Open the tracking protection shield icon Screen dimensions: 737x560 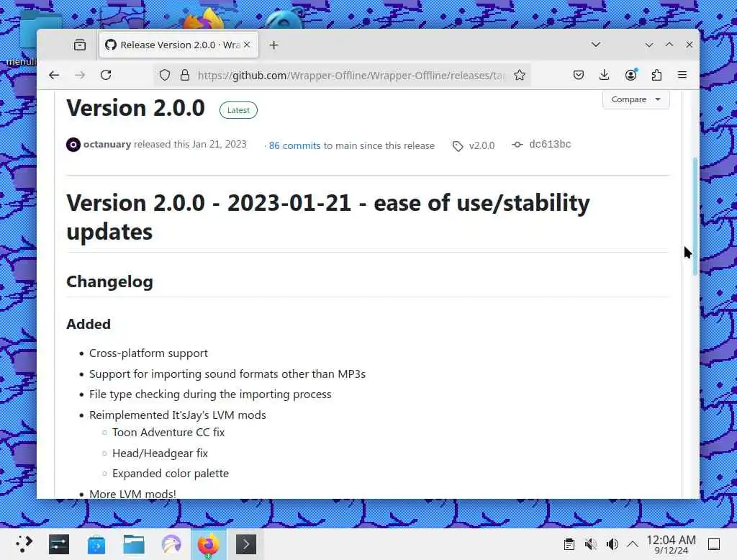tap(165, 76)
